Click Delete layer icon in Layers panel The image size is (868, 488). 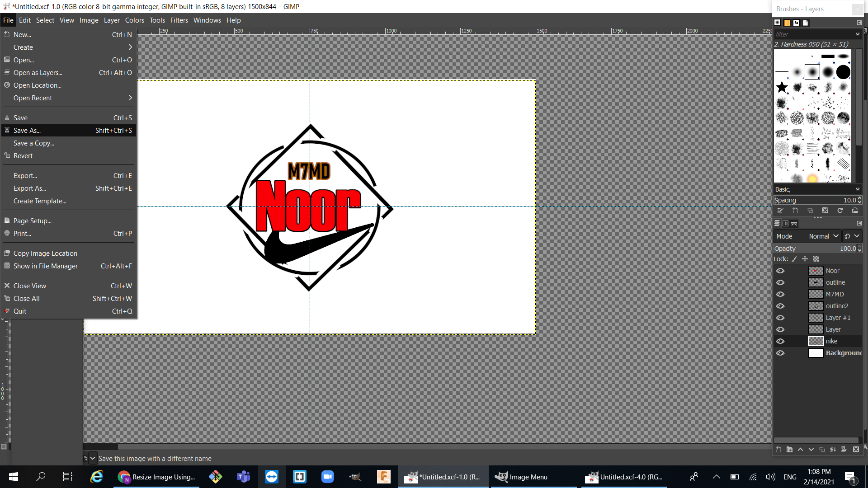856,450
